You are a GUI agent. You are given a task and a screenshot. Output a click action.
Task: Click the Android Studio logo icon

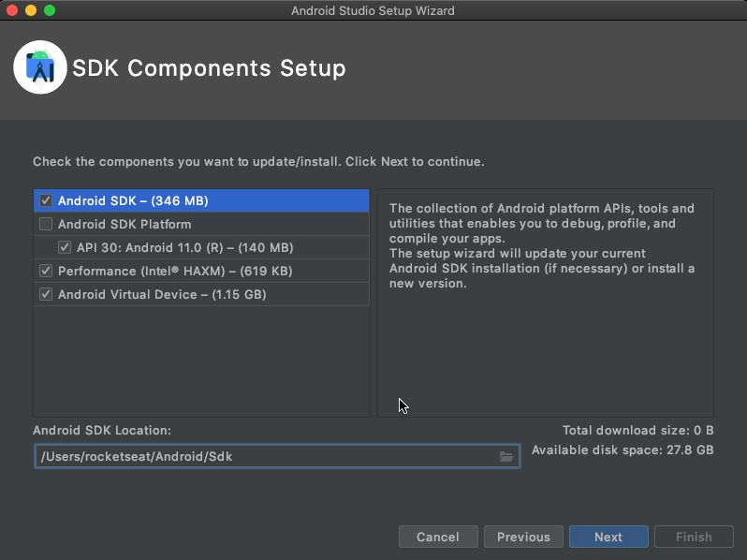pos(40,67)
